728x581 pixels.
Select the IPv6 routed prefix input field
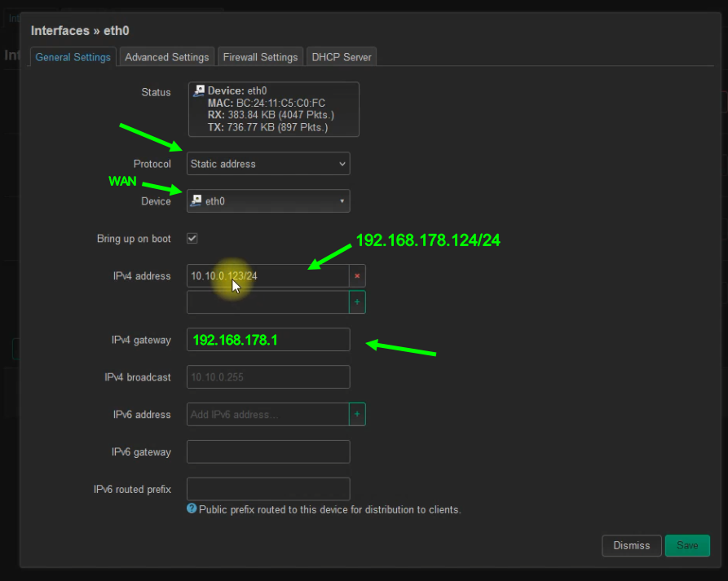coord(268,489)
